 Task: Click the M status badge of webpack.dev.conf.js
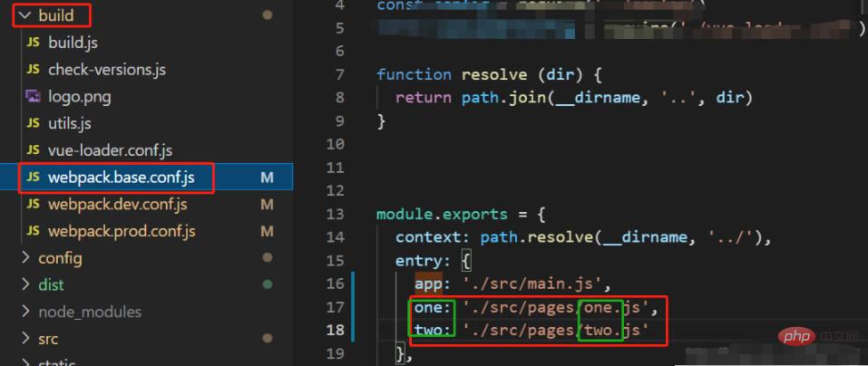[x=267, y=205]
